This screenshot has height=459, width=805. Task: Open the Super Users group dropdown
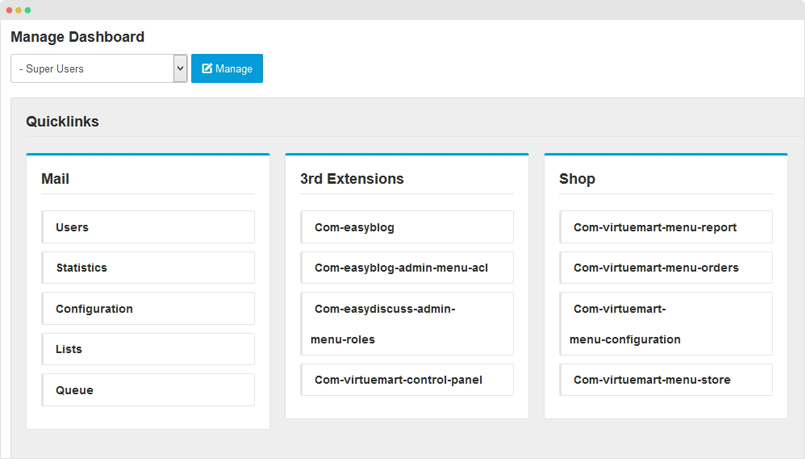99,68
